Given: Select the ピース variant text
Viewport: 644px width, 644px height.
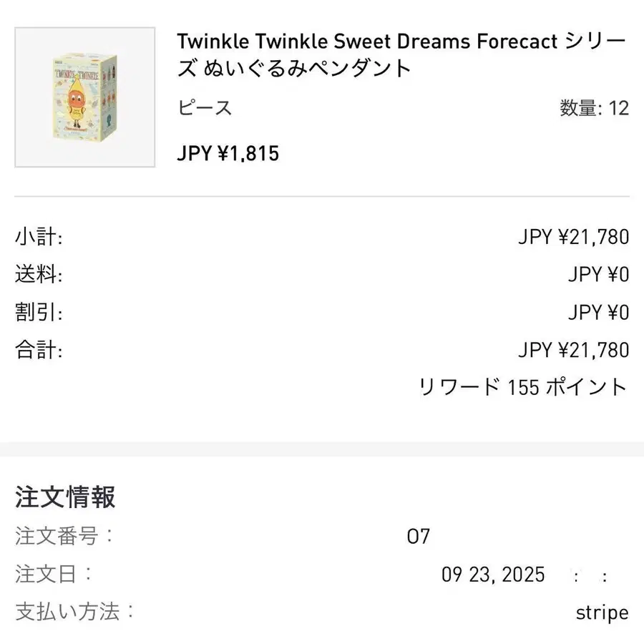Looking at the screenshot, I should click(205, 108).
